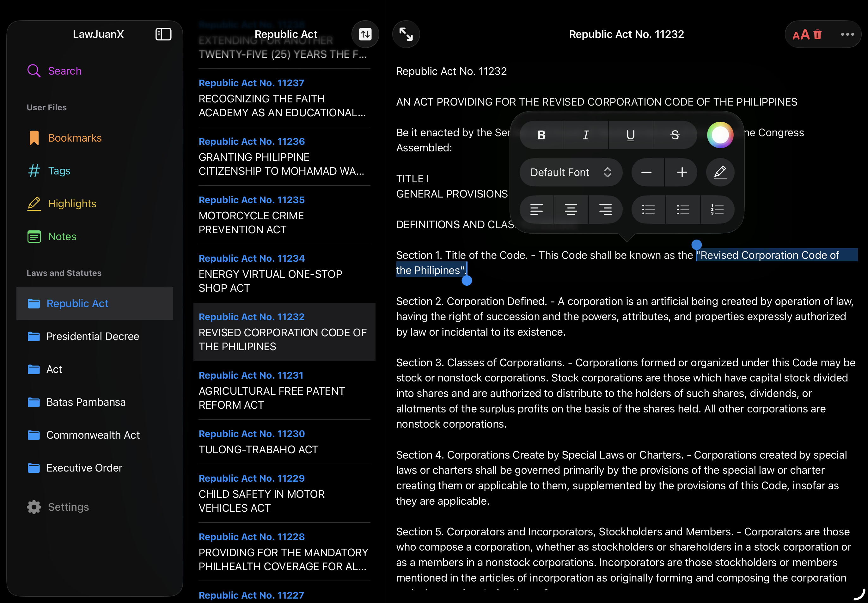Open the Default Font dropdown

click(x=571, y=172)
